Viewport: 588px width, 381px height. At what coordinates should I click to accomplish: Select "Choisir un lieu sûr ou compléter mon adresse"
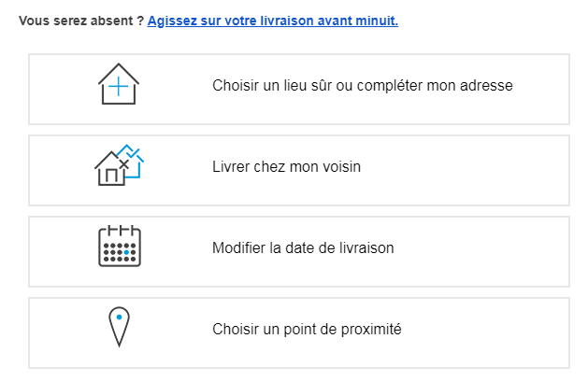point(363,86)
